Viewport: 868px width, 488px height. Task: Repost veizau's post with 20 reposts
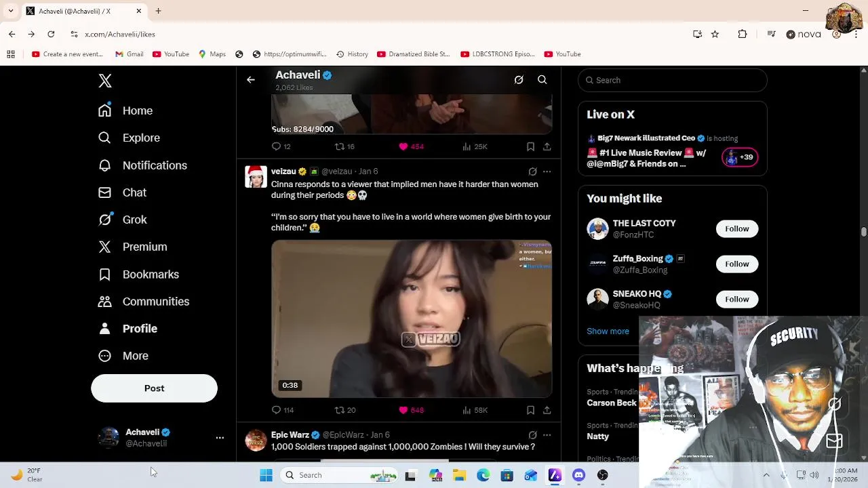pos(345,410)
